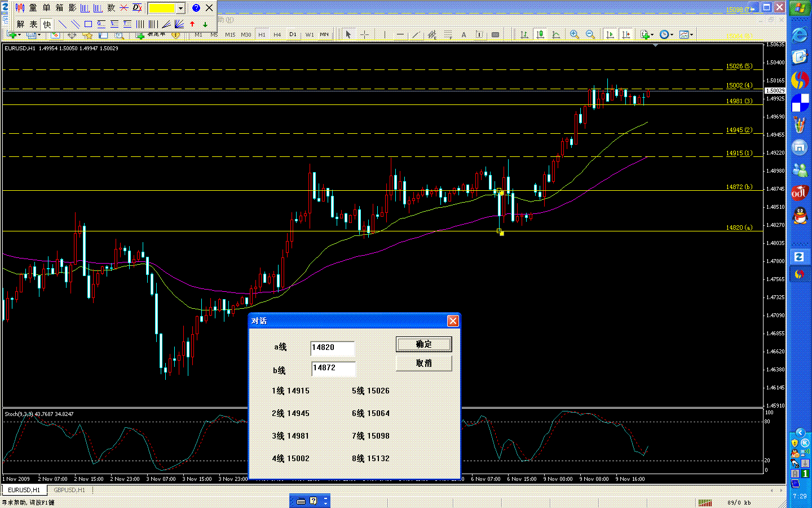Image resolution: width=812 pixels, height=508 pixels.
Task: Click the red crossed-lines icon
Action: point(124,8)
